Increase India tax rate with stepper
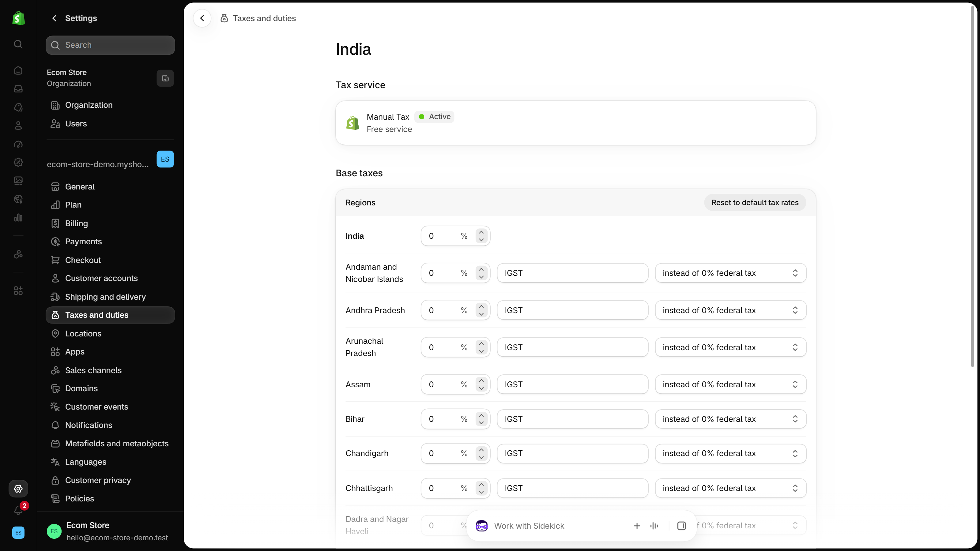 481,232
